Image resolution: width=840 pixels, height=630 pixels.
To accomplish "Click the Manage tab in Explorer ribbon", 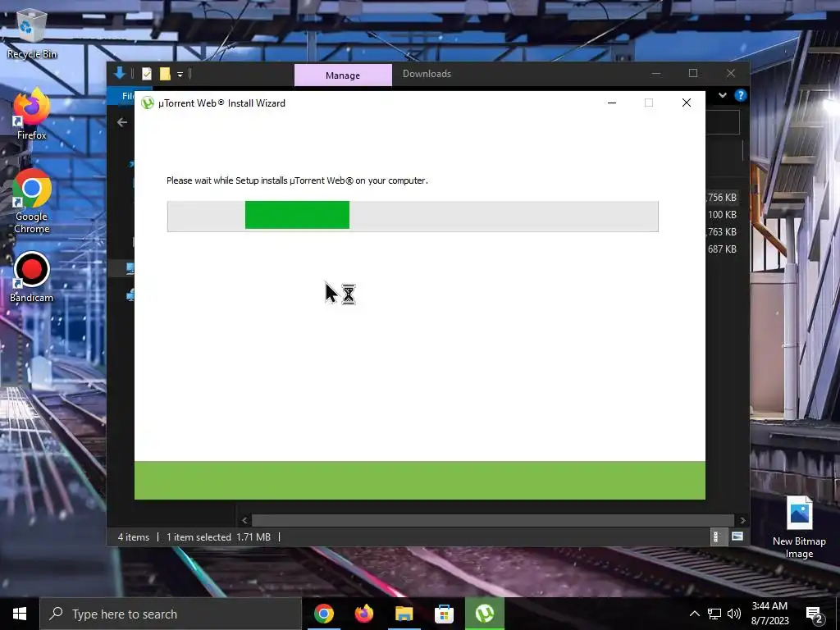I will click(x=343, y=75).
